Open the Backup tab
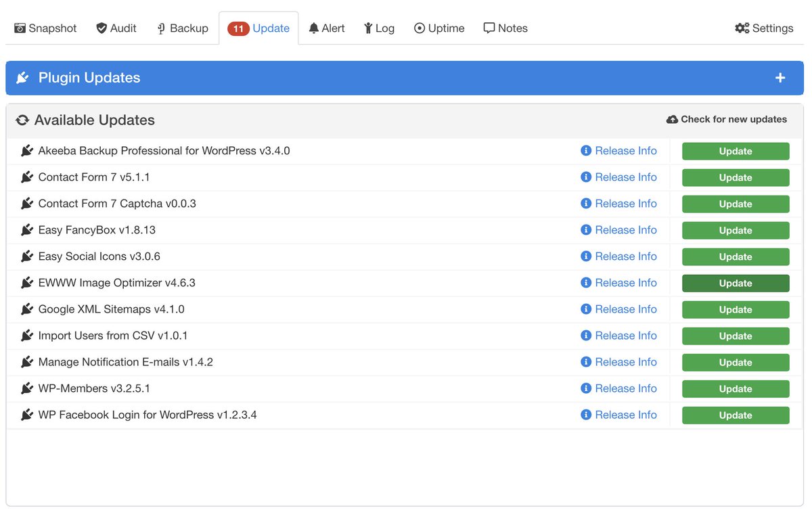The width and height of the screenshot is (812, 517). 181,28
